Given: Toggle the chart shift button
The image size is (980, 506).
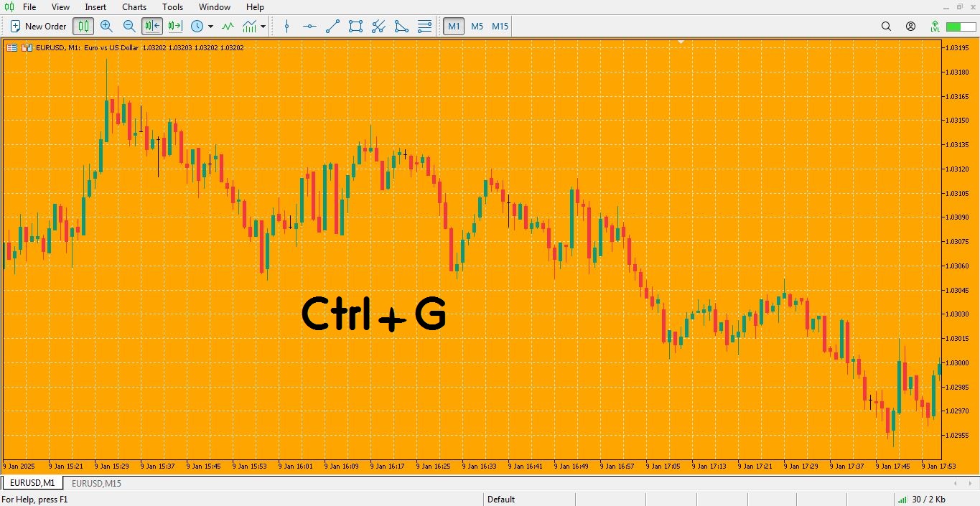Looking at the screenshot, I should (175, 27).
